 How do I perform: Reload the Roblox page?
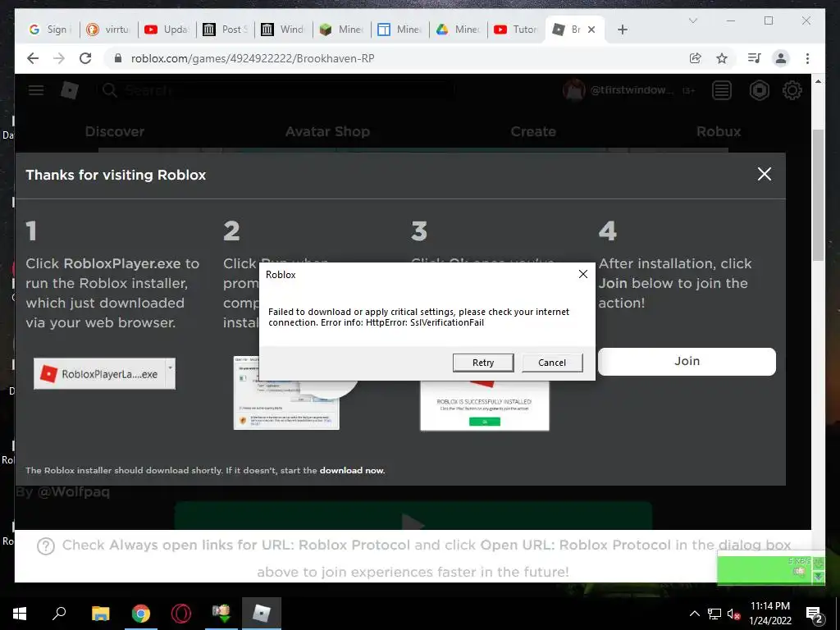point(85,58)
